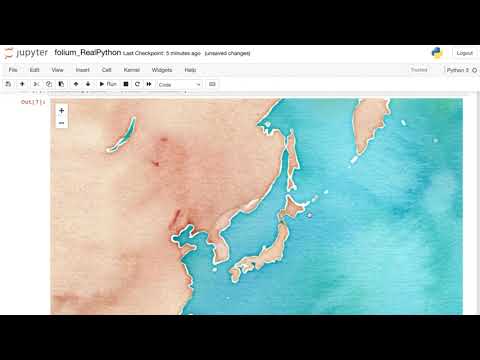480x360 pixels.
Task: Rename the folium_RealPython notebook title
Action: click(x=87, y=53)
